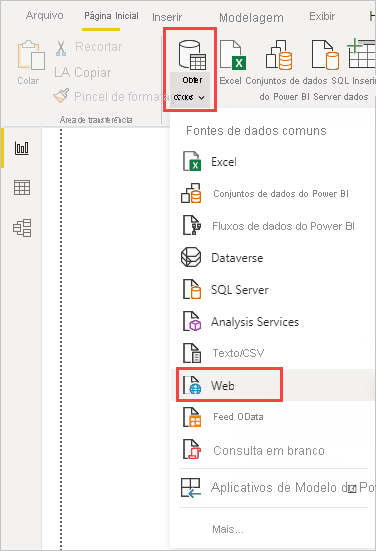Click Copiar in the clipboard group
Image resolution: width=376 pixels, height=551 pixels.
[83, 72]
